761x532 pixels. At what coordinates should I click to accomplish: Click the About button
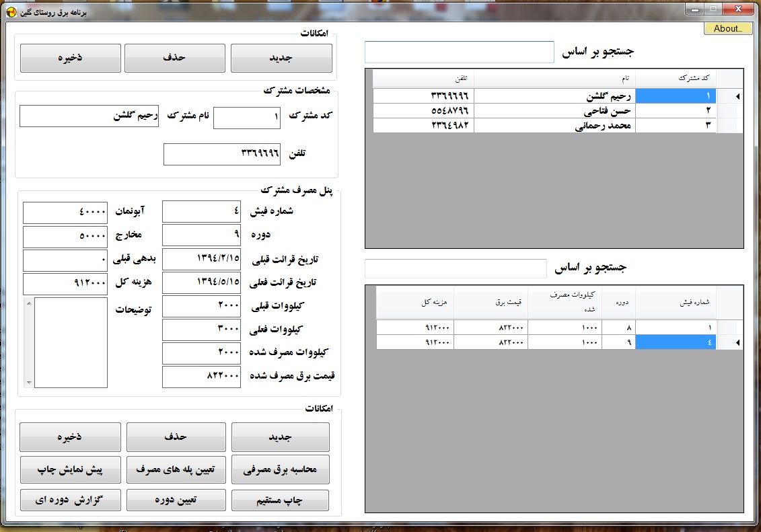pyautogui.click(x=727, y=29)
